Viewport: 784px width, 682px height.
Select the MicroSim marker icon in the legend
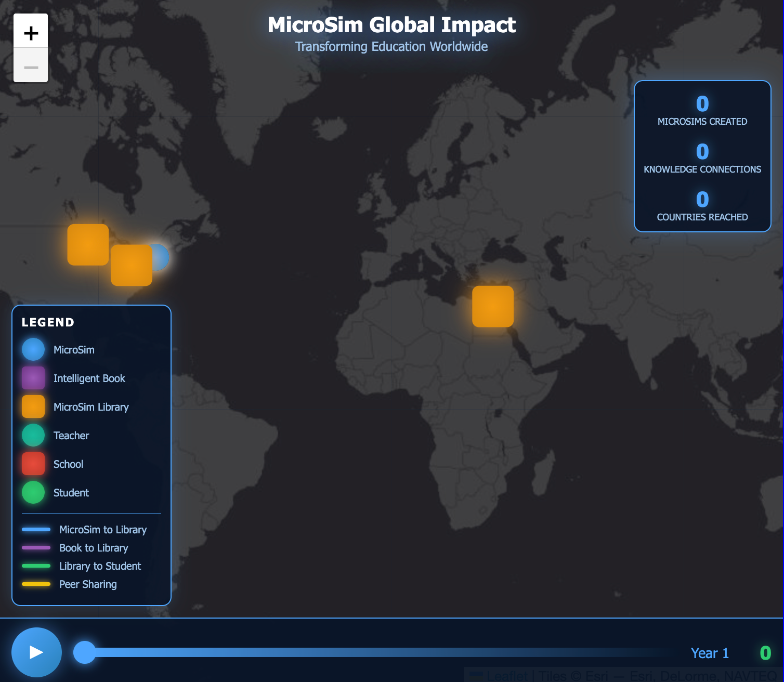click(33, 349)
